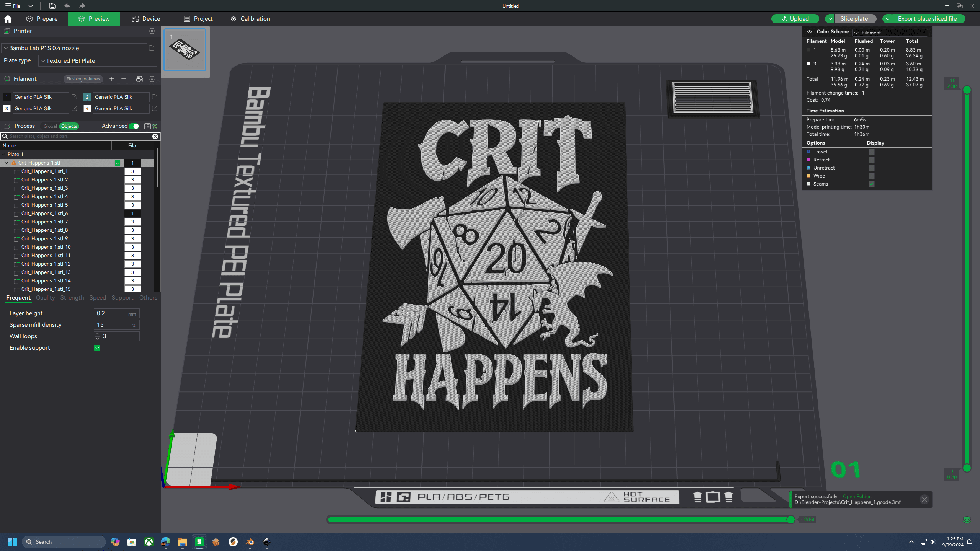This screenshot has height=551, width=980.
Task: Toggle Travel moves display
Action: tap(872, 152)
